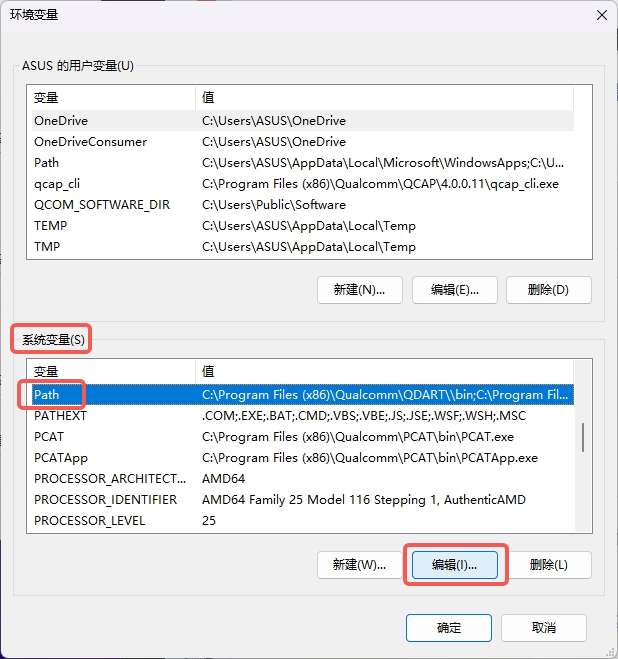Screen dimensions: 618x659
Task: Click the 编辑(E)... user variable button
Action: [x=454, y=290]
